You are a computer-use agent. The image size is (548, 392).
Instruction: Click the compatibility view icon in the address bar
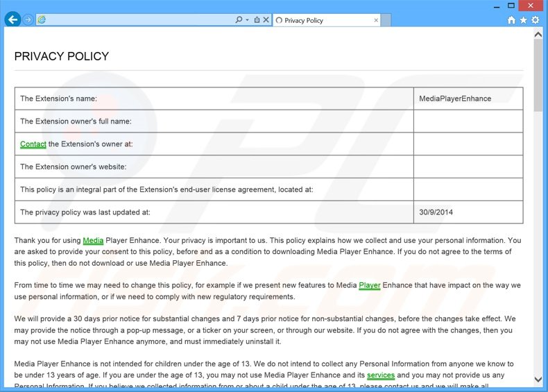pyautogui.click(x=257, y=20)
